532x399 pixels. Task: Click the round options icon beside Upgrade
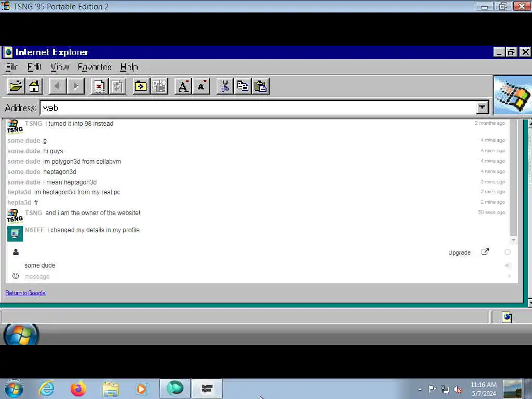508,252
